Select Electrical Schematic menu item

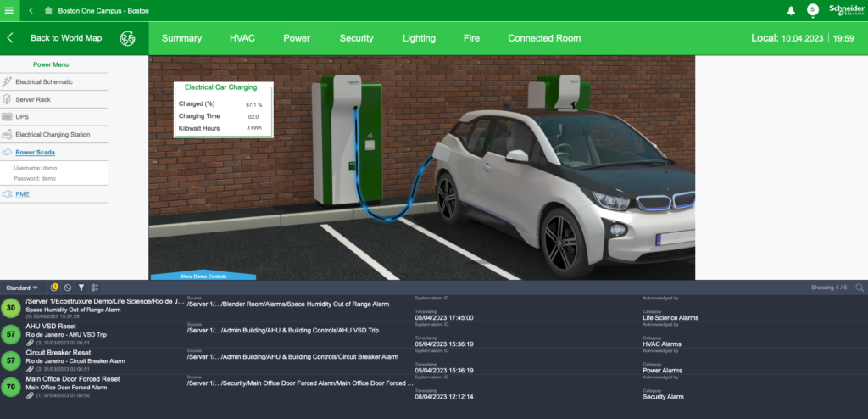tap(44, 82)
